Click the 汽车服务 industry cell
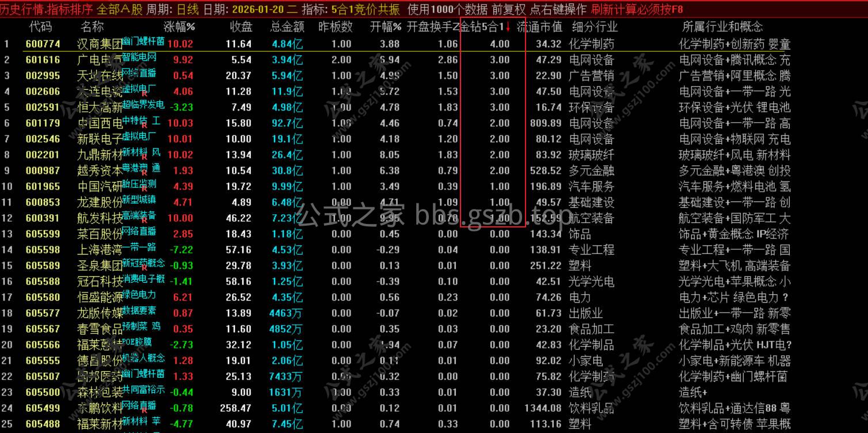Image resolution: width=868 pixels, height=433 pixels. (x=591, y=187)
